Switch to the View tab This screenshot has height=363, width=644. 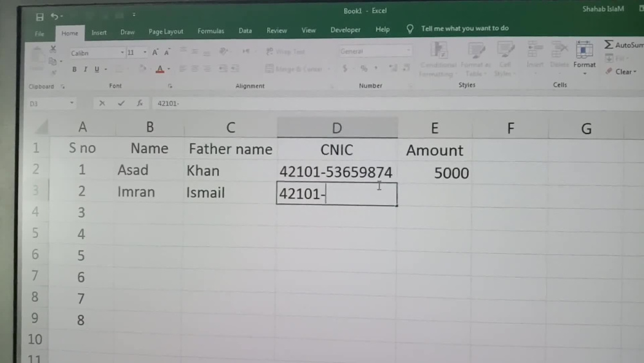(x=308, y=30)
